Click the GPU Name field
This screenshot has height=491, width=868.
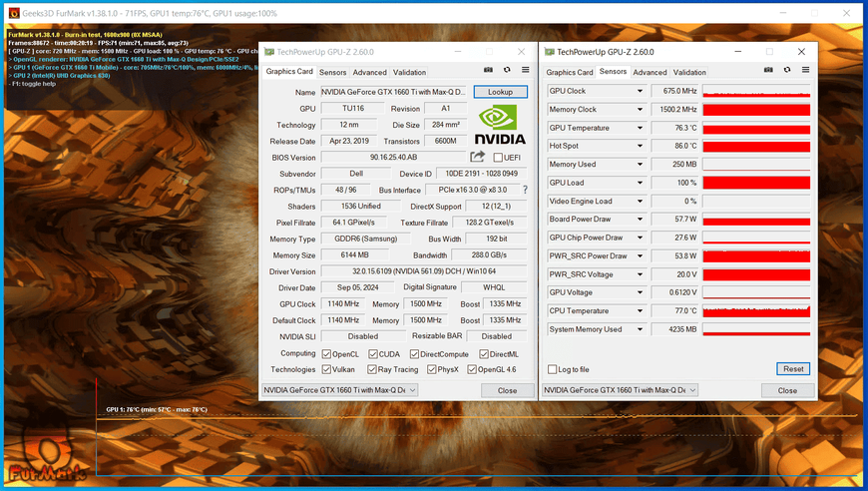[394, 92]
